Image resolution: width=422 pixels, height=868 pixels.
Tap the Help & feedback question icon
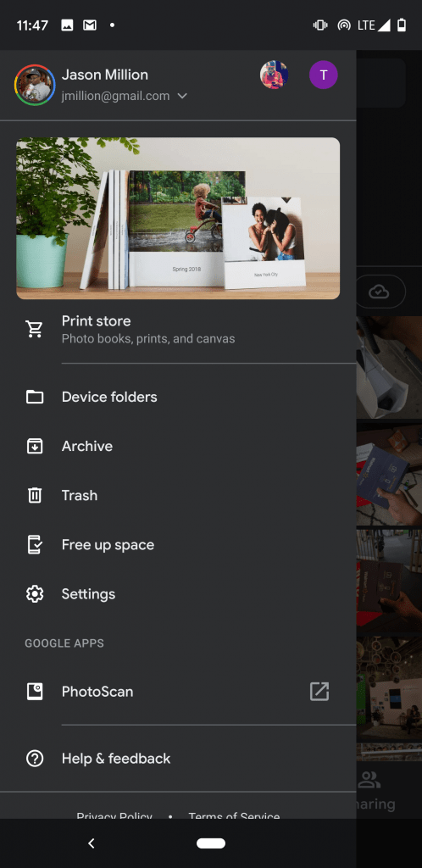pyautogui.click(x=34, y=759)
